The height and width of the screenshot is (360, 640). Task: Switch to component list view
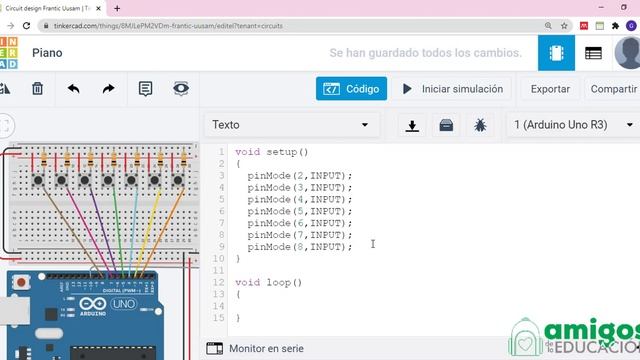593,53
